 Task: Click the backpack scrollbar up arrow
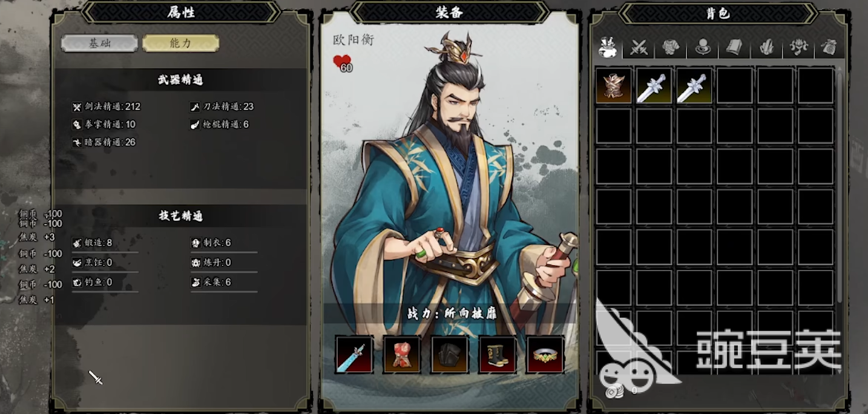tap(839, 71)
